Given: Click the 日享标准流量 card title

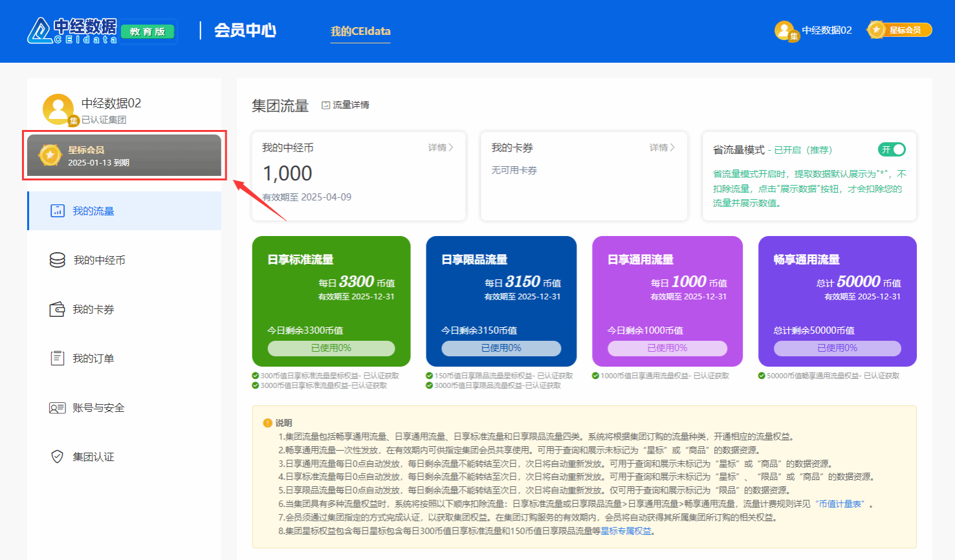Looking at the screenshot, I should [x=300, y=259].
